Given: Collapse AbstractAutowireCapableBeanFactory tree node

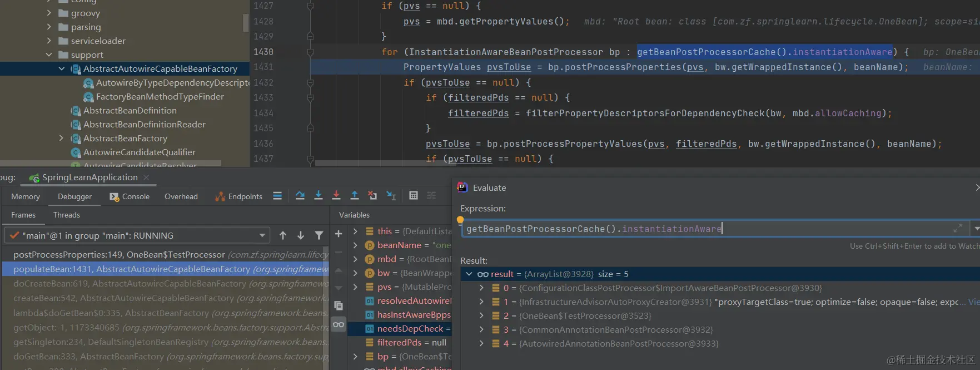Looking at the screenshot, I should 62,68.
